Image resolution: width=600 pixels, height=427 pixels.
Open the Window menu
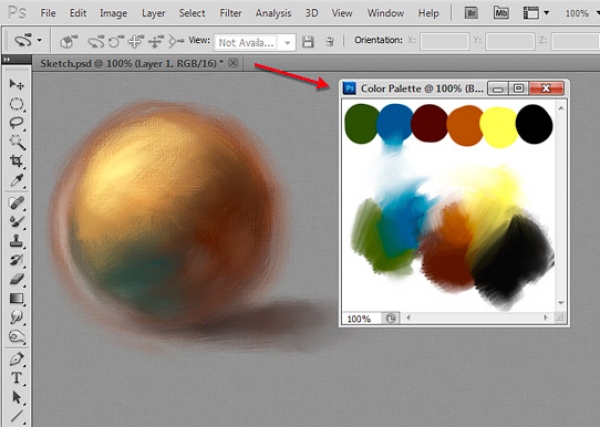coord(385,13)
